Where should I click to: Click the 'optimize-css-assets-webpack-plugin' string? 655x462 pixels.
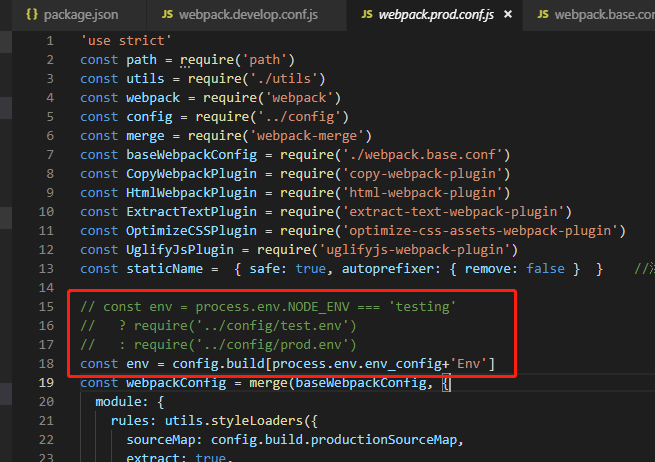pyautogui.click(x=480, y=231)
